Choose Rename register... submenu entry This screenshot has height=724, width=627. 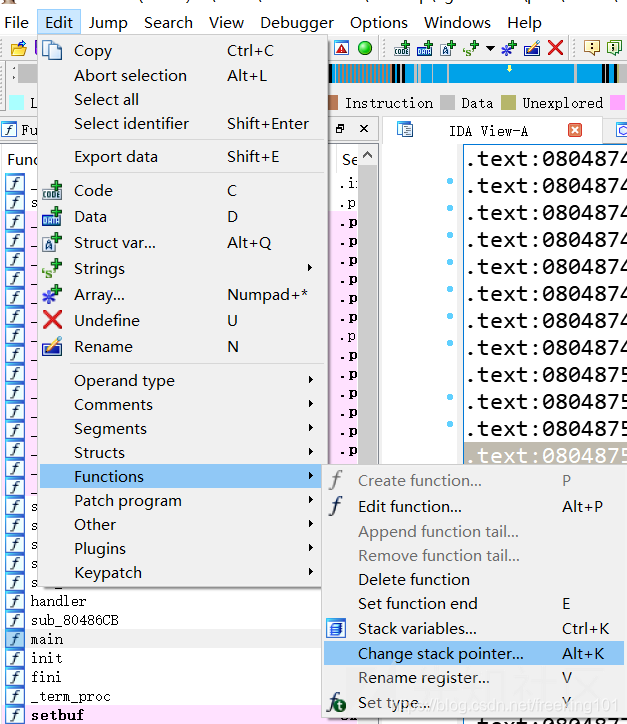coord(474,677)
